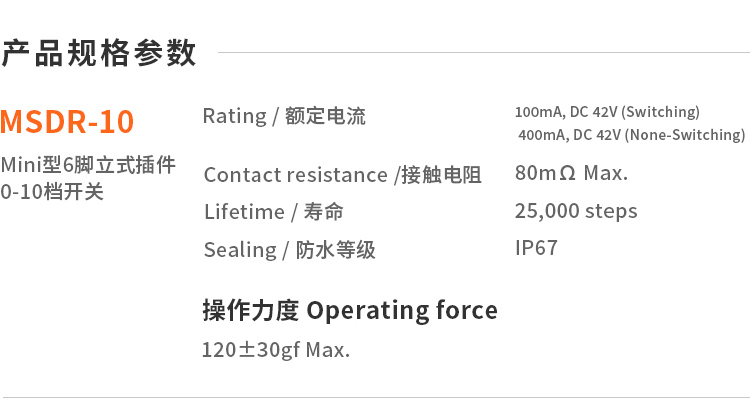
Task: Click the 100mA, DC 42V (Switching) value
Action: [x=607, y=111]
